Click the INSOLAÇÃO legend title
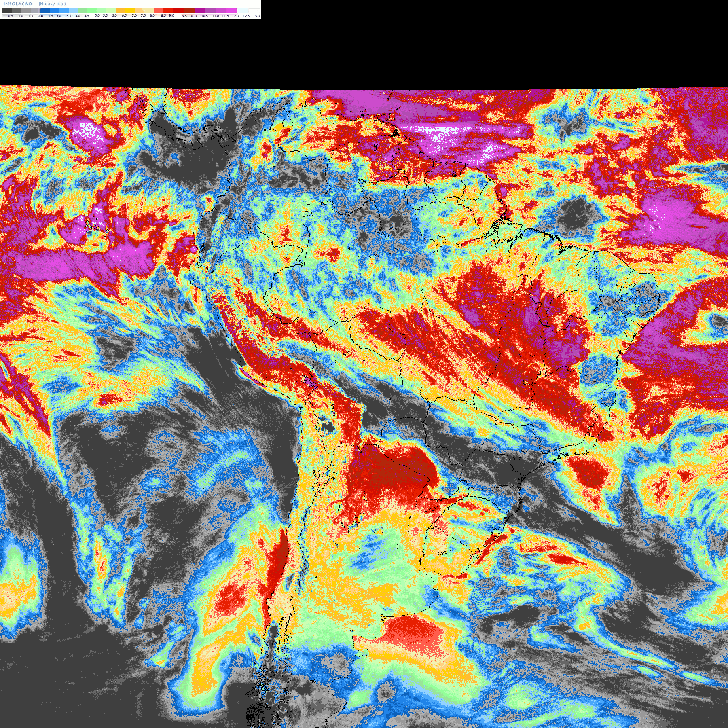Screen dimensions: 728x728 pyautogui.click(x=18, y=4)
